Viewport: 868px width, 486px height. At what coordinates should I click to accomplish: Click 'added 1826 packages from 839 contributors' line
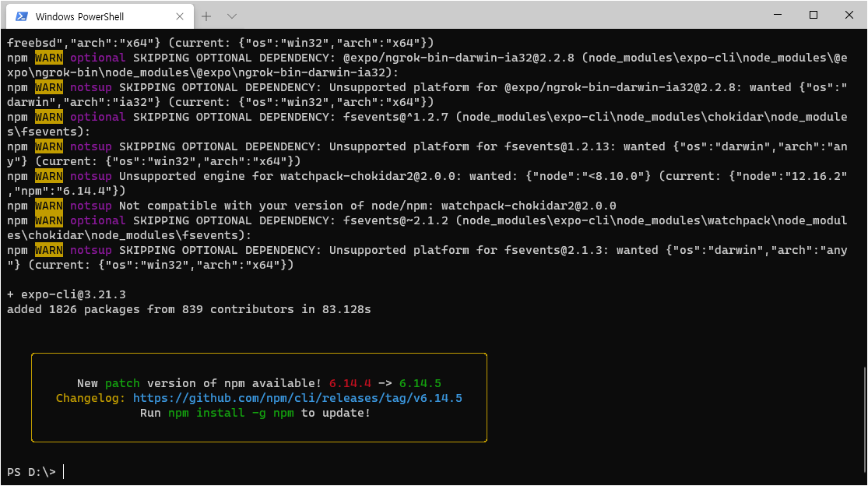tap(150, 309)
